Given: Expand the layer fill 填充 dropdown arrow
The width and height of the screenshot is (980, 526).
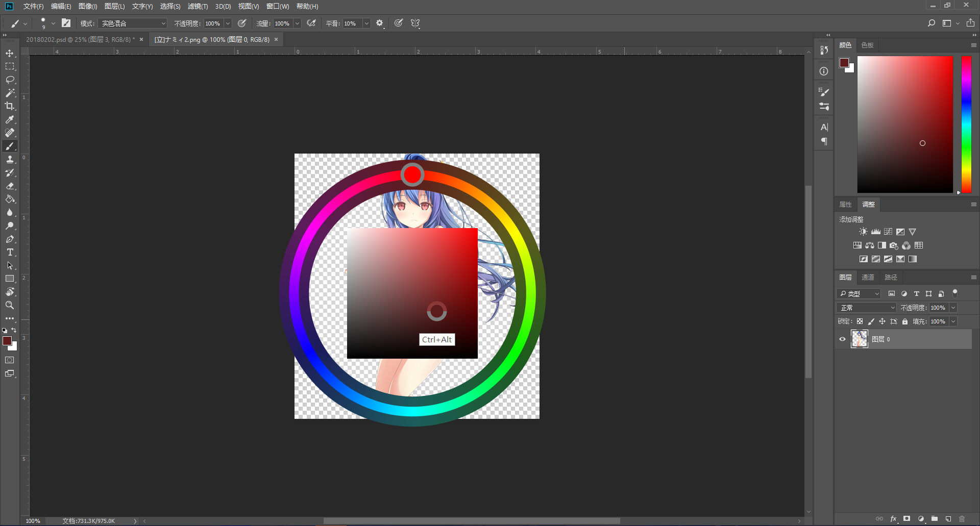Looking at the screenshot, I should [x=953, y=321].
